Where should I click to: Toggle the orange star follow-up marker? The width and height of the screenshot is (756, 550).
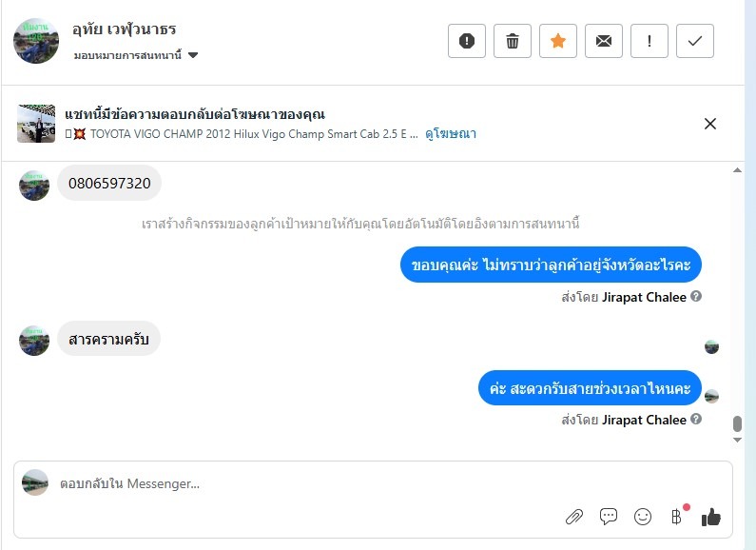[558, 41]
